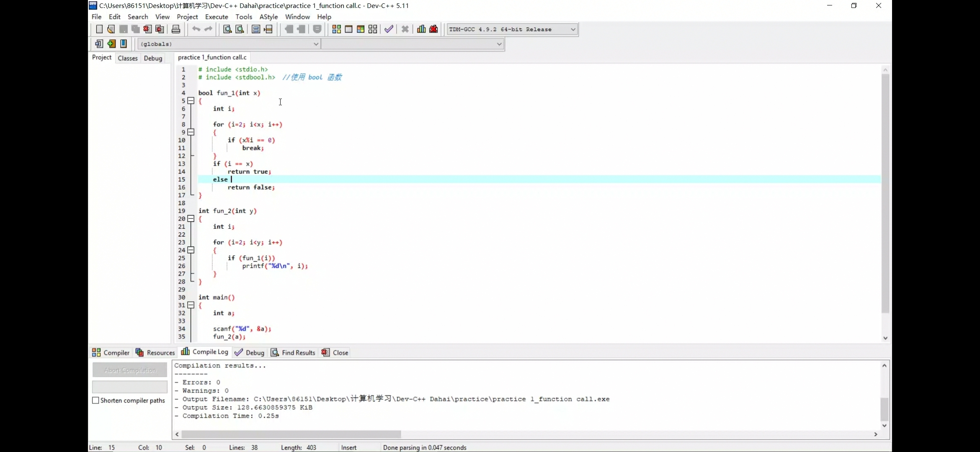
Task: Open the Execute menu
Action: click(217, 17)
